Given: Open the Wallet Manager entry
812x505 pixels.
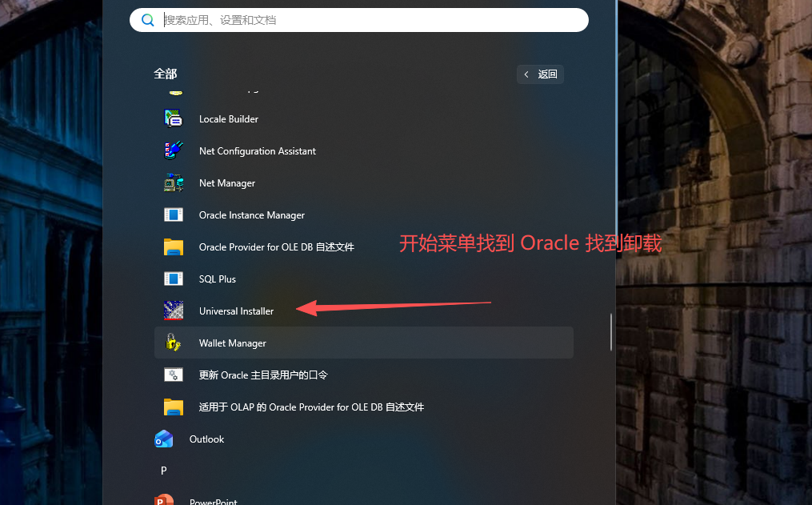Looking at the screenshot, I should point(363,343).
